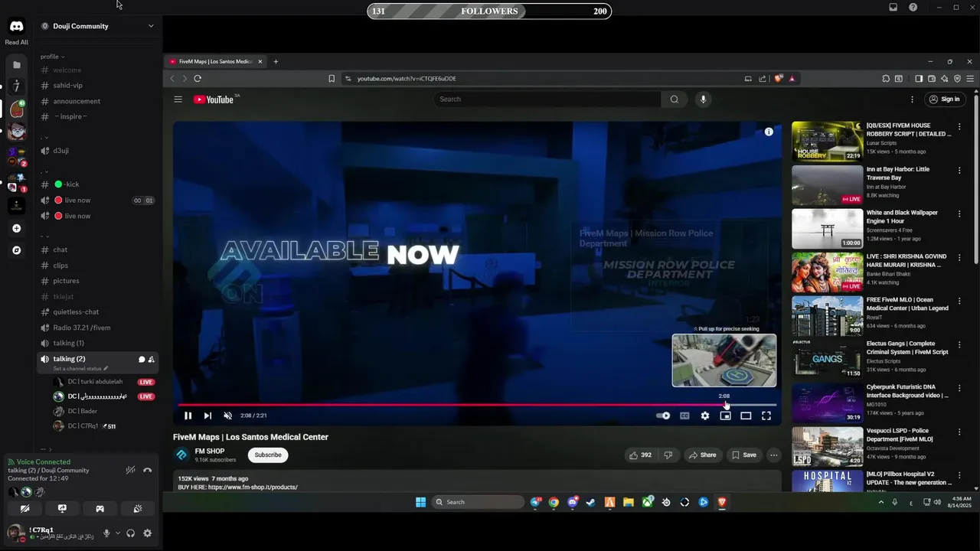
Task: Skip to next video in player
Action: point(207,416)
